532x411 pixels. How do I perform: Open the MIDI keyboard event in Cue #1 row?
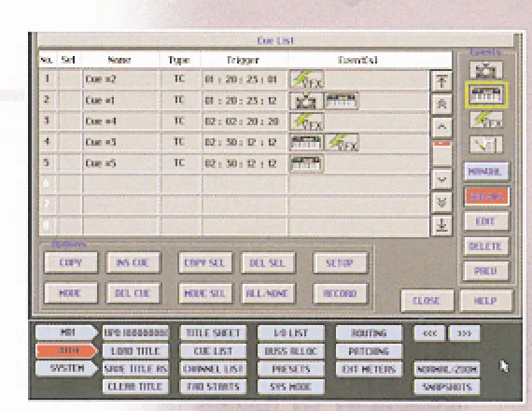[342, 101]
